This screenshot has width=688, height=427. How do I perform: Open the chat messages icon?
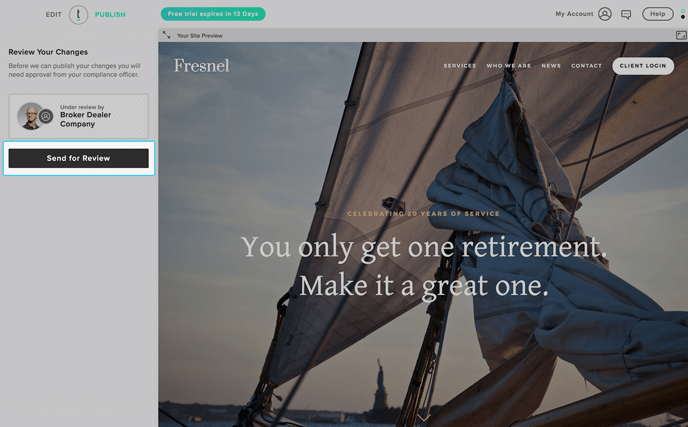tap(626, 14)
